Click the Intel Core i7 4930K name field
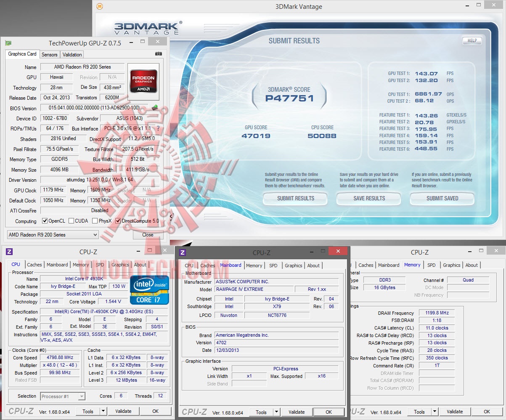This screenshot has height=420, width=506. click(83, 279)
